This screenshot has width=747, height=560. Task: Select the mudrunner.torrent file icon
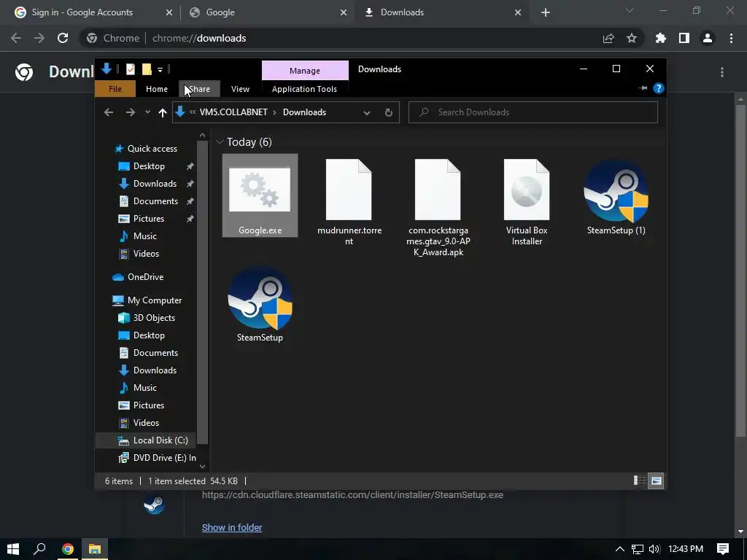349,190
